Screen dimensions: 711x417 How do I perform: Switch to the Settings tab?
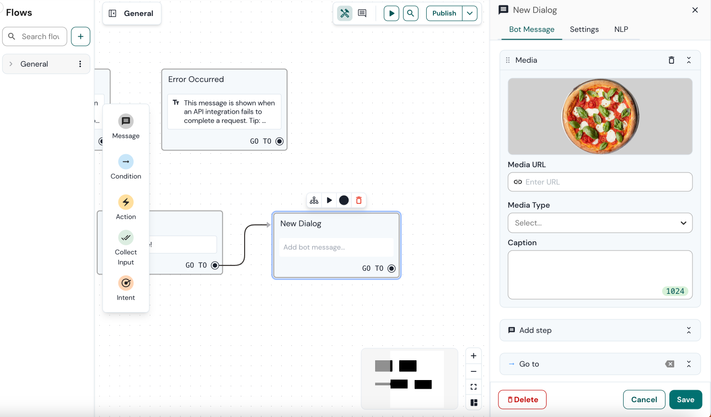pos(584,30)
